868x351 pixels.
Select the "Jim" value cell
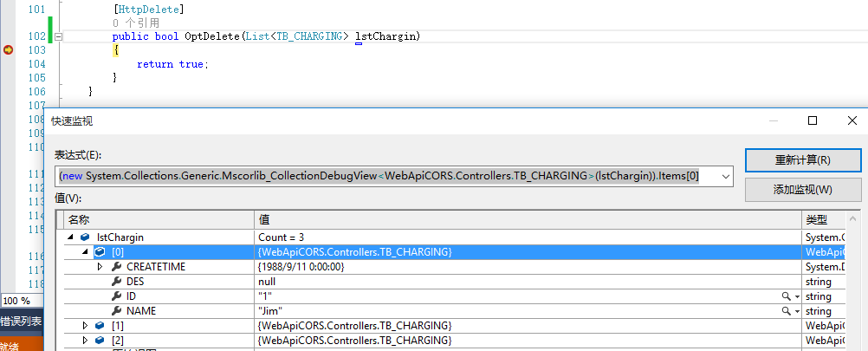(528, 311)
